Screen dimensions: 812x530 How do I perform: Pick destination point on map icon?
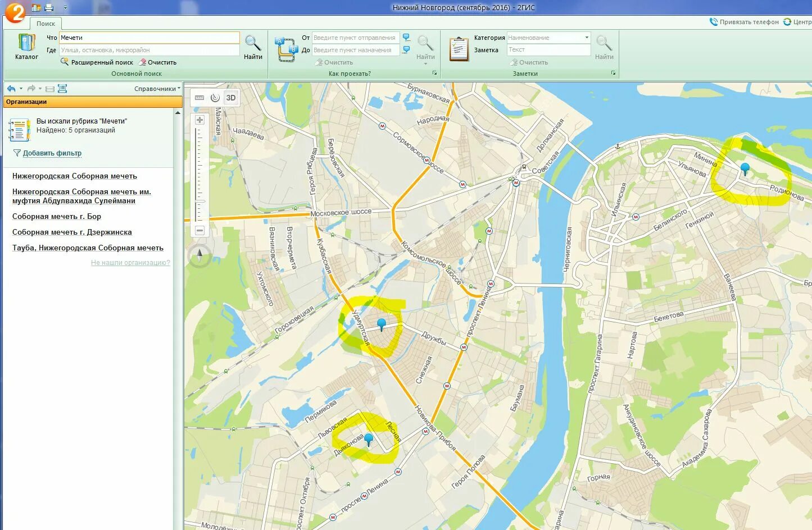[x=406, y=50]
